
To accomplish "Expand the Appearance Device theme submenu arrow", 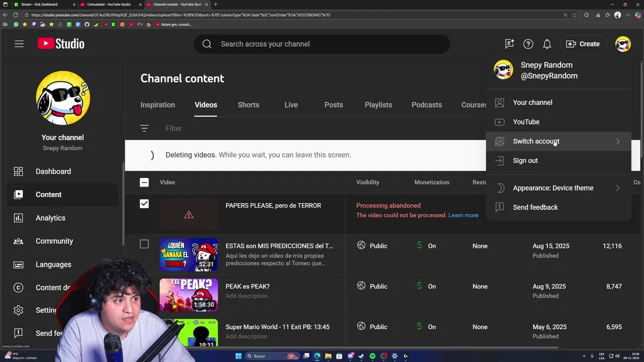I will click(617, 188).
